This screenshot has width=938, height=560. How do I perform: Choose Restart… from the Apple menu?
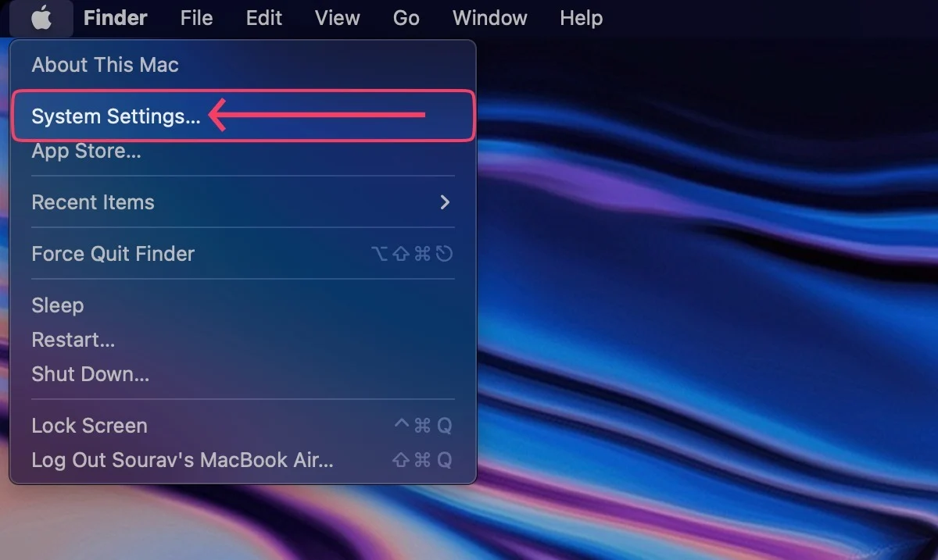[x=242, y=340]
